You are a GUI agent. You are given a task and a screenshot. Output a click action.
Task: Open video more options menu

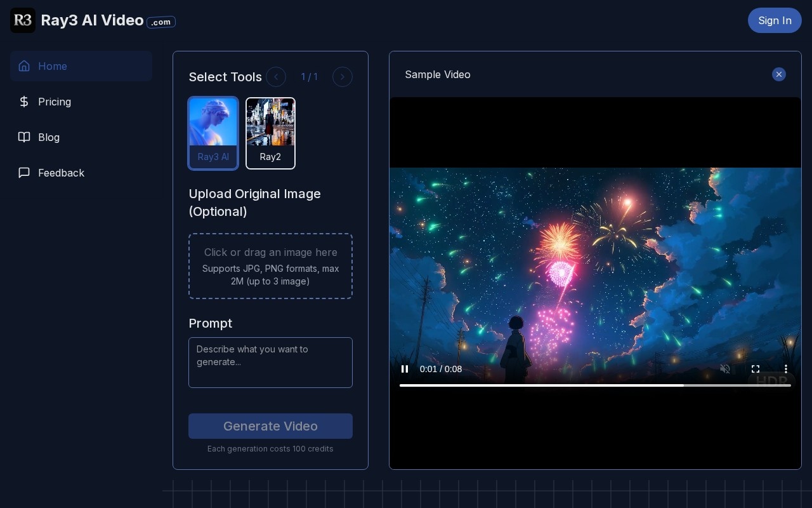tap(786, 369)
